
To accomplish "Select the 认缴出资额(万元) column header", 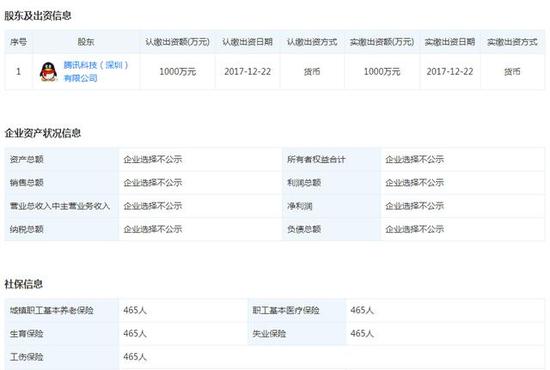I will pos(177,42).
